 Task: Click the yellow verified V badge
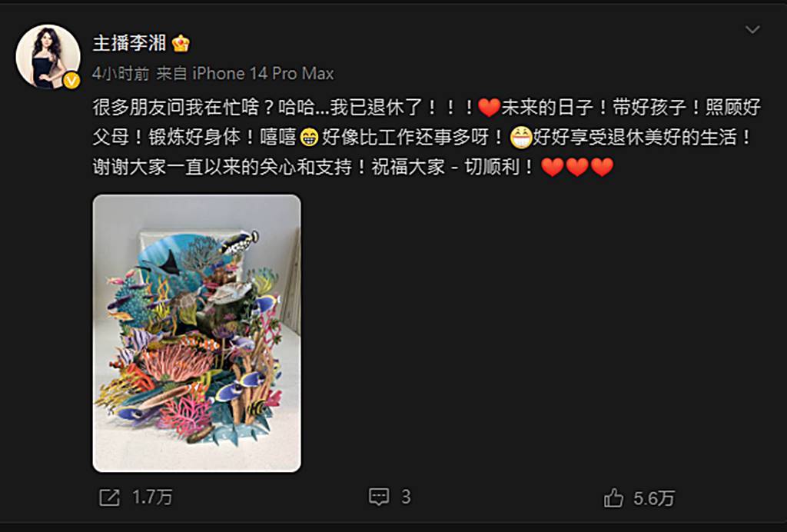click(71, 80)
